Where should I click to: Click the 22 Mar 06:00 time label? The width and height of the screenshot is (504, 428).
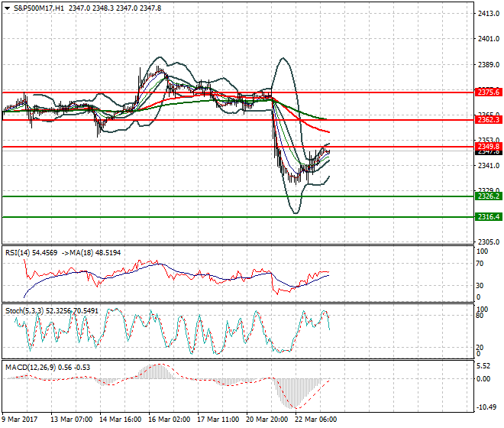coord(315,420)
